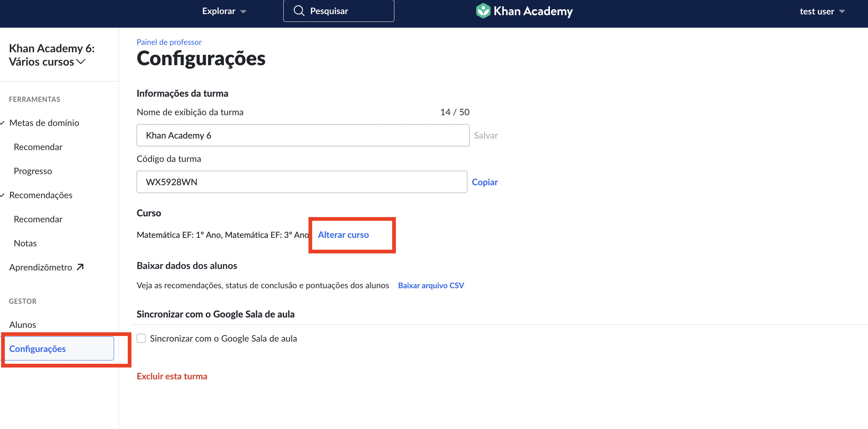Click the Aprendizômetro external arrow icon
868x429 pixels.
(80, 267)
